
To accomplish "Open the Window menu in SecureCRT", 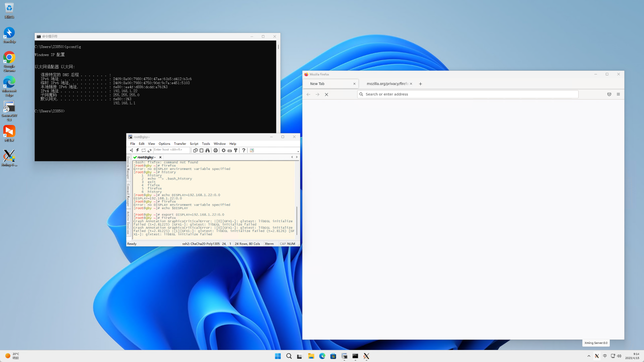I will point(220,143).
